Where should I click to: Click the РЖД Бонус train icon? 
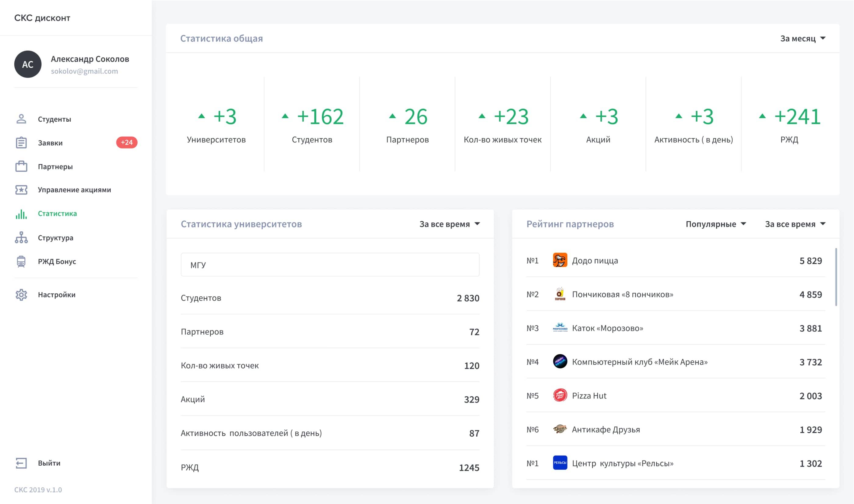21,262
